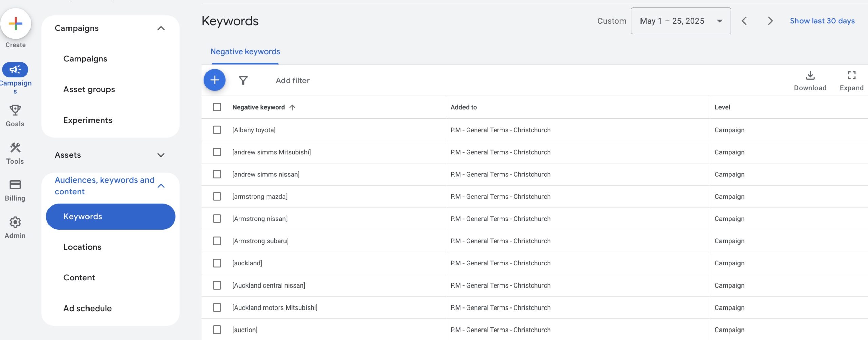This screenshot has height=340, width=868.
Task: Click the [Auckland central nissan] keyword text
Action: pos(269,285)
